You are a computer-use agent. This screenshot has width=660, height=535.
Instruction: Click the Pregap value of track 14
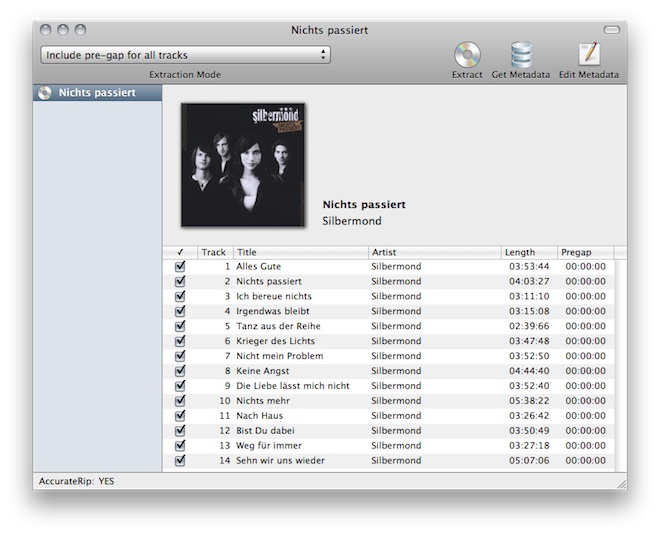coord(585,460)
